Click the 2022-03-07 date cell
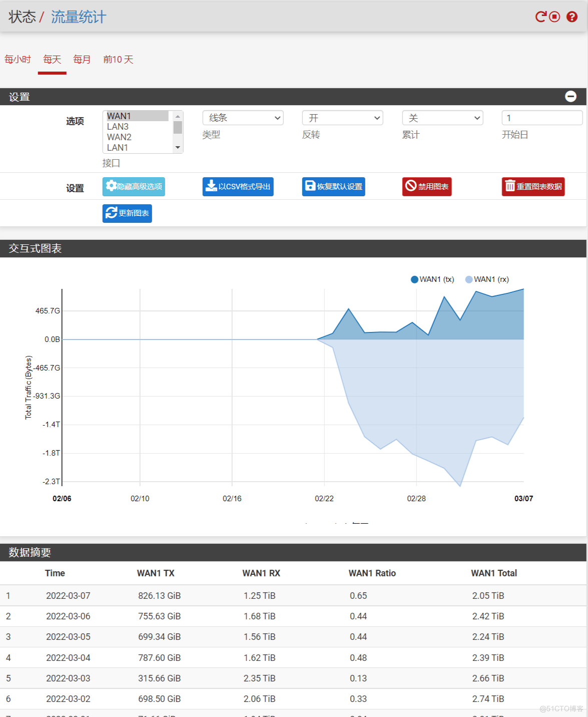Image resolution: width=588 pixels, height=717 pixels. tap(68, 596)
